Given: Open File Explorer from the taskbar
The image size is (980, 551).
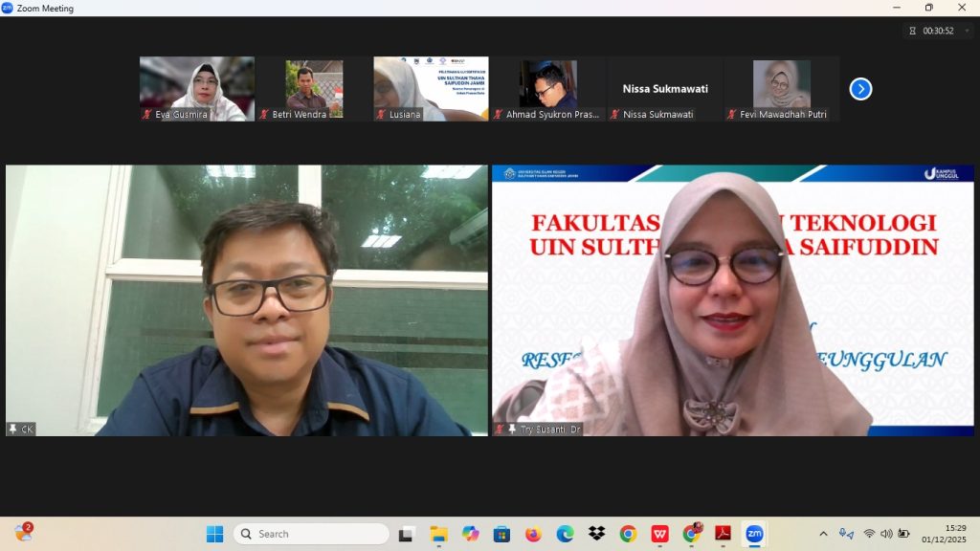Looking at the screenshot, I should tap(438, 534).
